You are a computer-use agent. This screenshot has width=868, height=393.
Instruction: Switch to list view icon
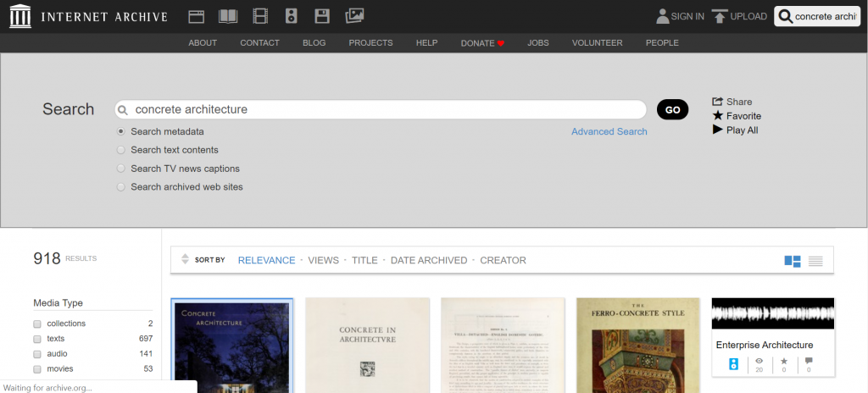[x=815, y=261]
